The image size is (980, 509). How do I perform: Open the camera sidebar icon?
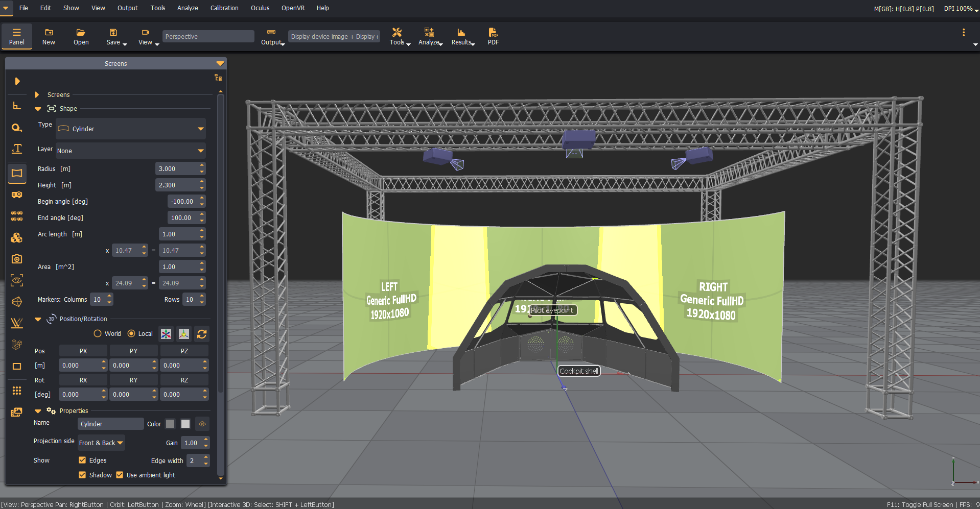click(x=17, y=259)
